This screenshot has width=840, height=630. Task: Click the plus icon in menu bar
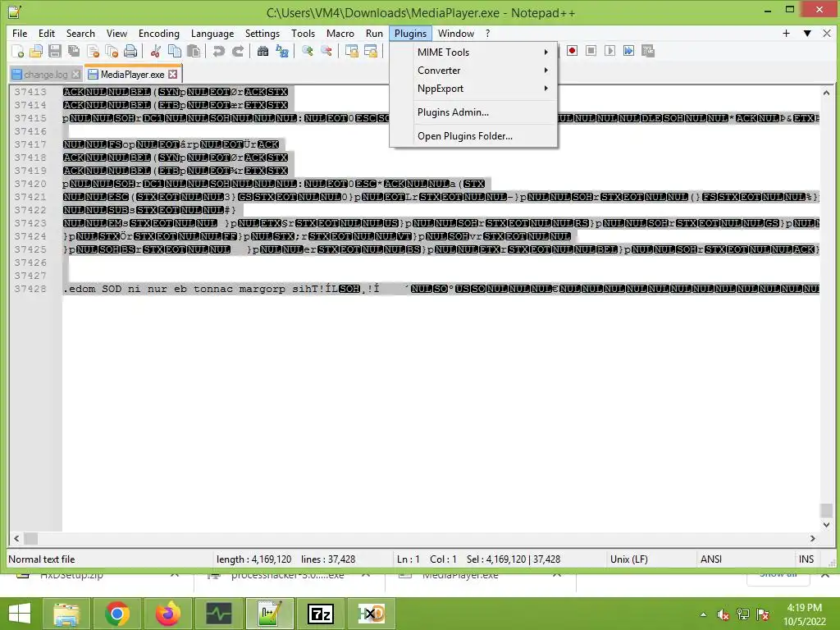(x=786, y=33)
